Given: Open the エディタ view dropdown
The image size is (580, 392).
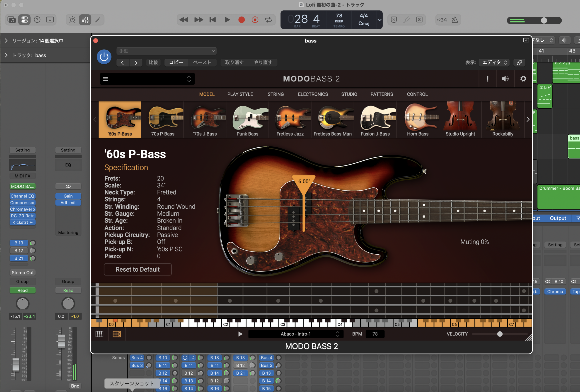Looking at the screenshot, I should 494,62.
